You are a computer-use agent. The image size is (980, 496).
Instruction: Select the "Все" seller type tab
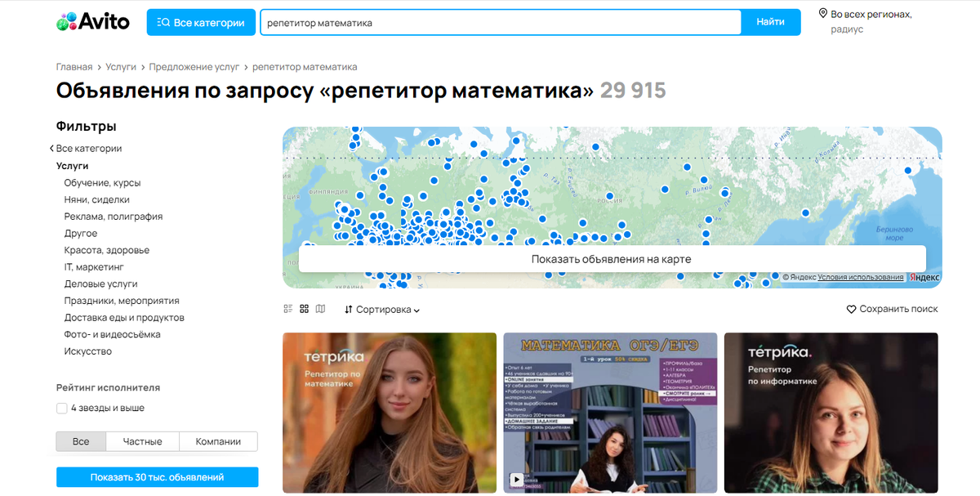pos(81,441)
